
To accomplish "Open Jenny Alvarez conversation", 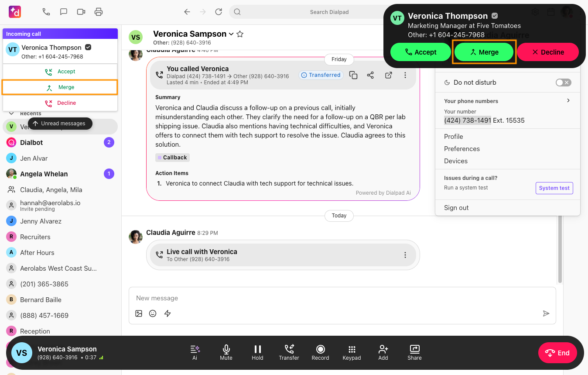I will (60, 221).
